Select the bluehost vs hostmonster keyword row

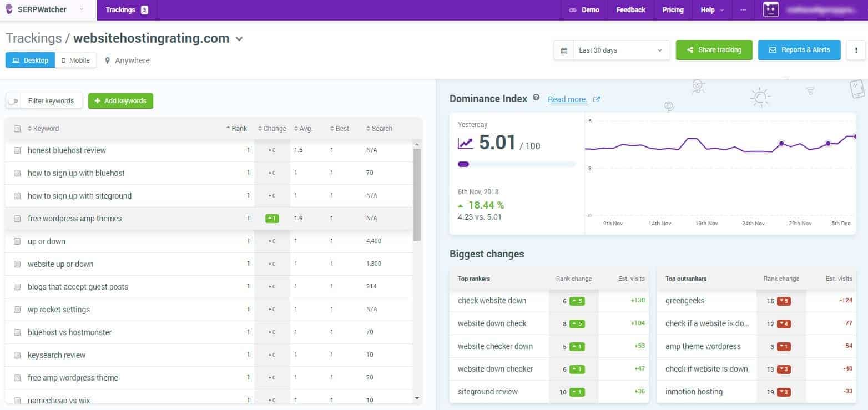[x=209, y=332]
